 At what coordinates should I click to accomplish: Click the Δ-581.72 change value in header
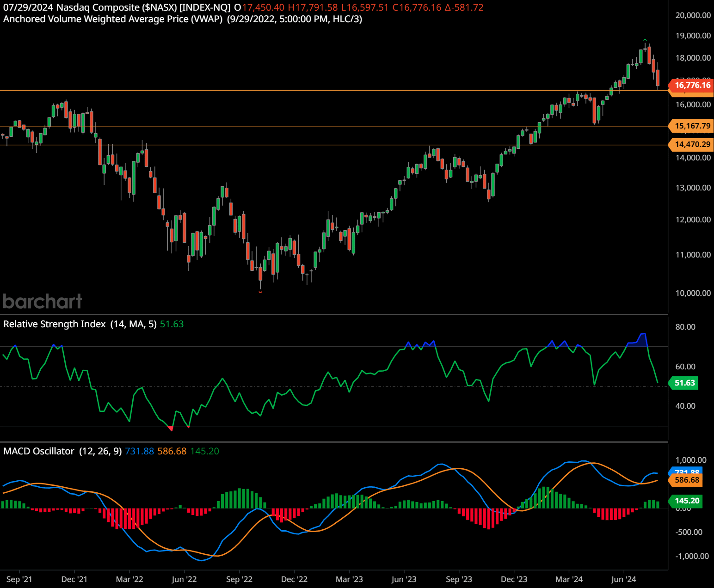464,7
